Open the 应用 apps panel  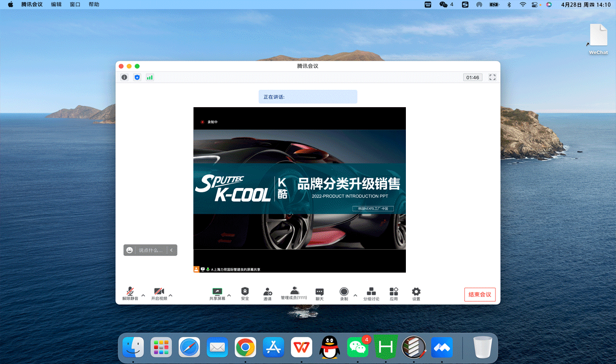tap(394, 294)
